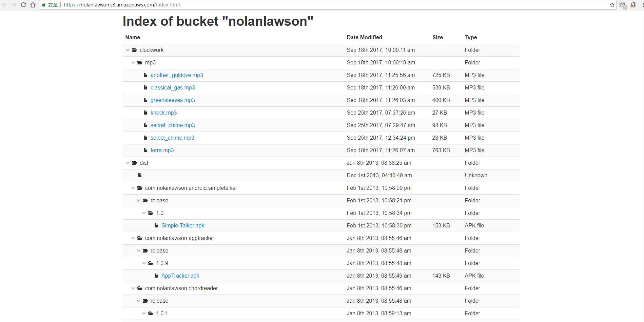Collapse com.nolanlawson.android.simpletalker folder chevron

[x=133, y=188]
